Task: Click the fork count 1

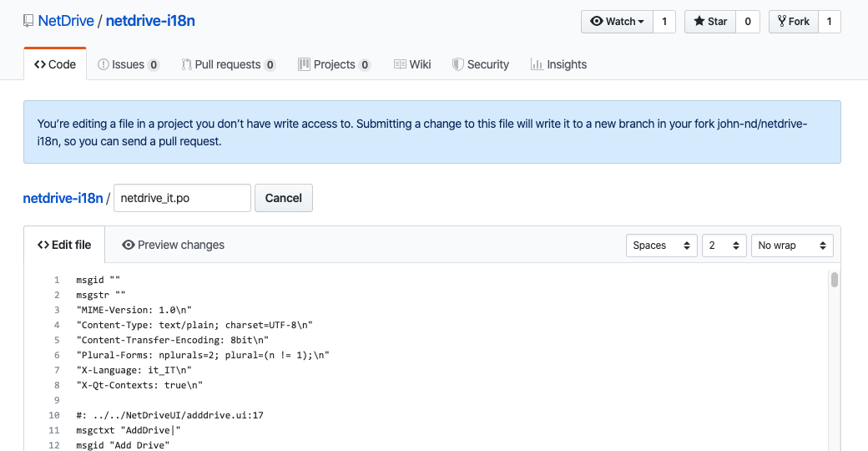Action: [830, 22]
